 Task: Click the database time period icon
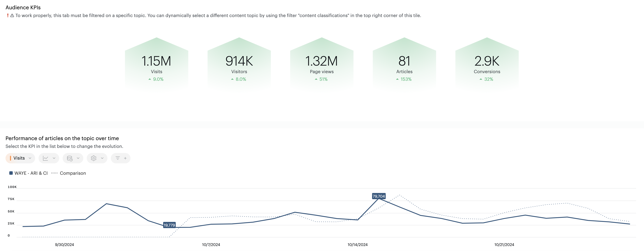(x=70, y=158)
